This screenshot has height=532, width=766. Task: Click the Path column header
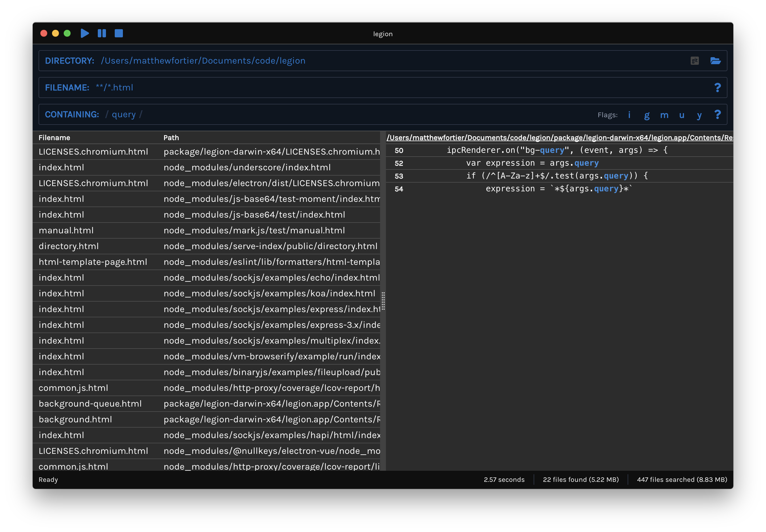(171, 138)
